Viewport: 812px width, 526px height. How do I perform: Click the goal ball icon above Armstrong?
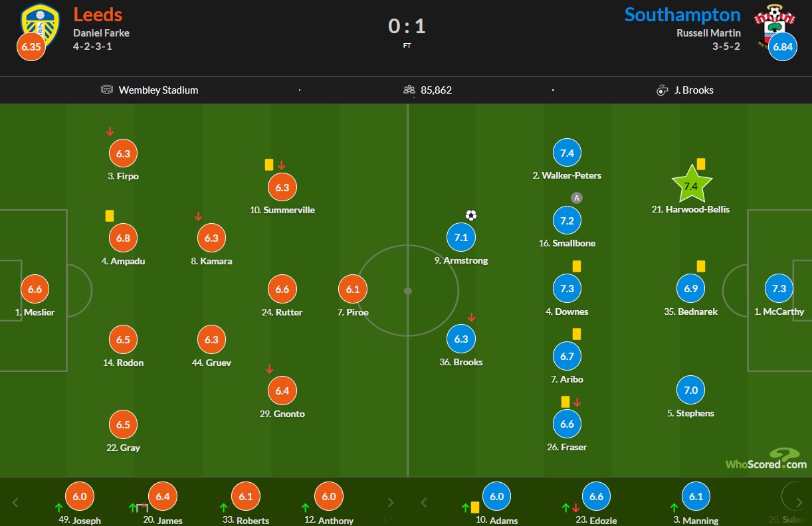[471, 215]
